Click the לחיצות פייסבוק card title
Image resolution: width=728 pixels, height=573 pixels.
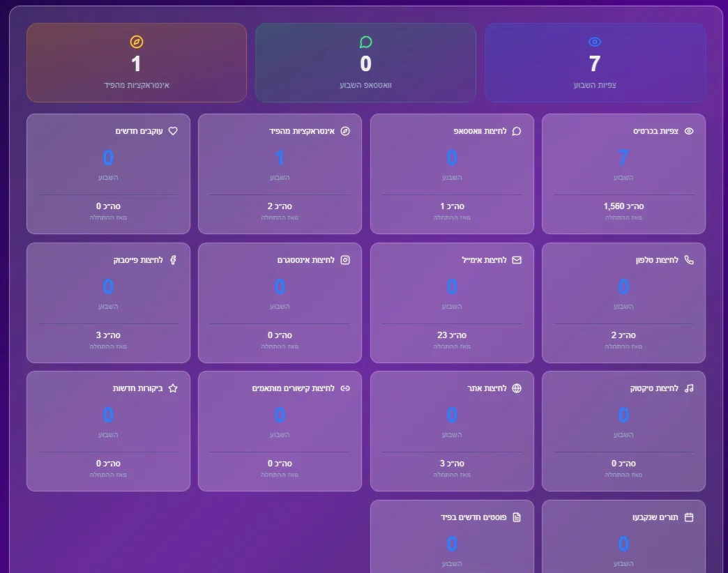coord(138,260)
